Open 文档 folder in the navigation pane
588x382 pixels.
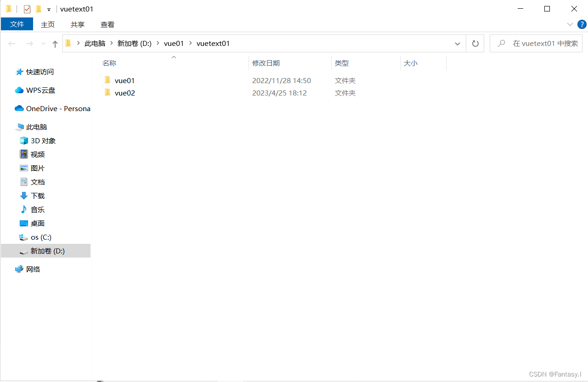[x=38, y=182]
